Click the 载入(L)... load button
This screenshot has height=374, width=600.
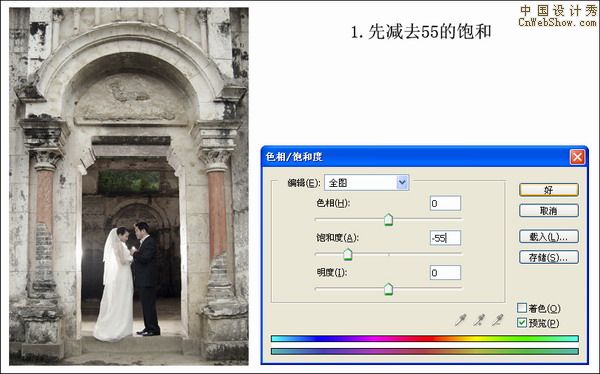coord(549,237)
